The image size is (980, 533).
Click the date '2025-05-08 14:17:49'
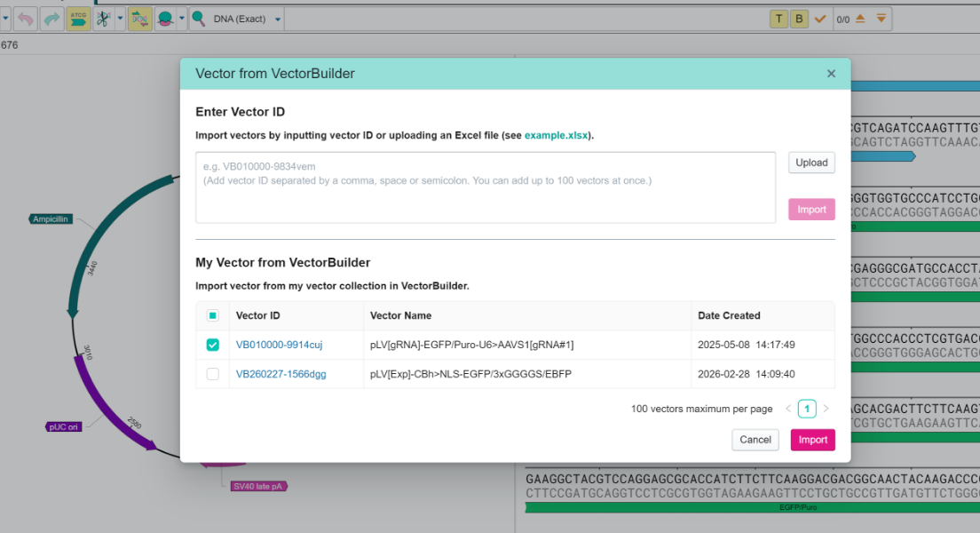[x=747, y=345]
